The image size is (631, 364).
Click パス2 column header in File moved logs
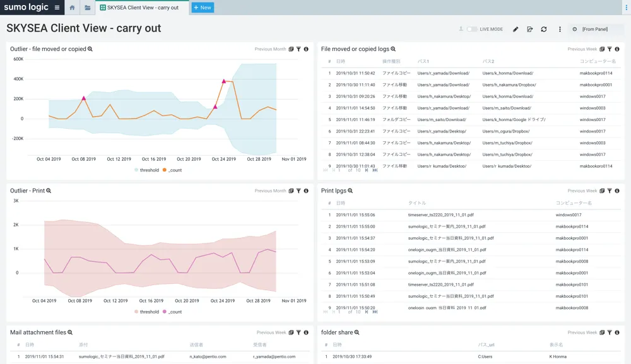488,62
